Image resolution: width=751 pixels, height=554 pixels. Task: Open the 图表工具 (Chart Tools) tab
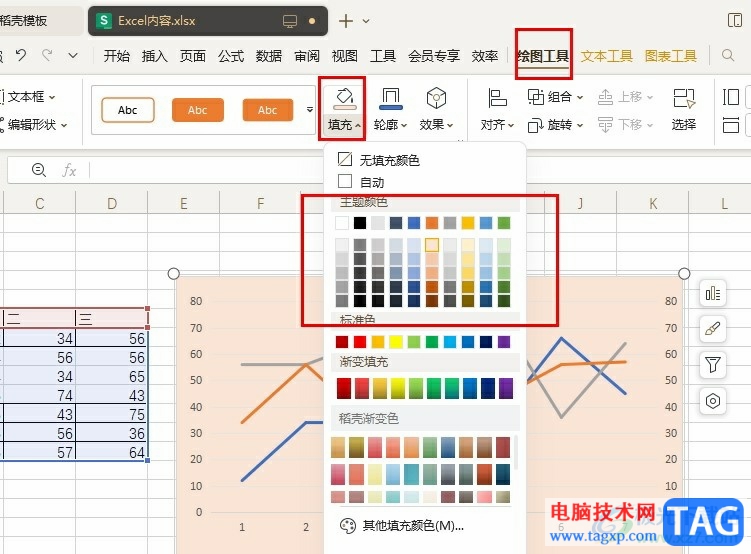coord(670,56)
